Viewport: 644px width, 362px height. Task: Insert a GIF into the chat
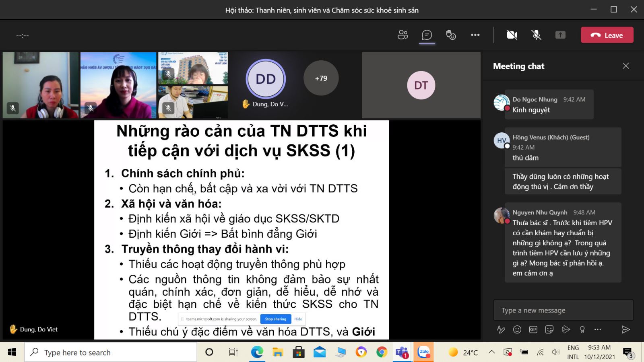(533, 329)
